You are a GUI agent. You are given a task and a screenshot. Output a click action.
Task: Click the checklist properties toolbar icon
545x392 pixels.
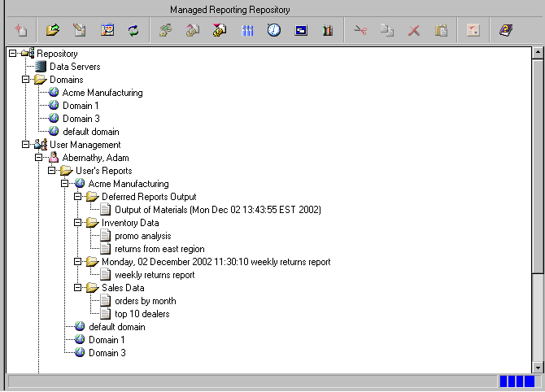[473, 30]
